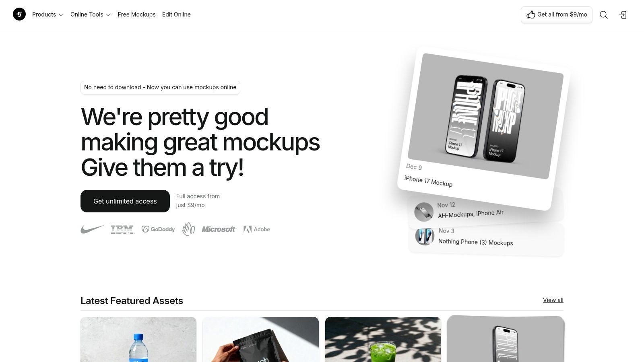The width and height of the screenshot is (644, 362).
Task: Open the Free Mockups menu item
Action: pos(137,14)
